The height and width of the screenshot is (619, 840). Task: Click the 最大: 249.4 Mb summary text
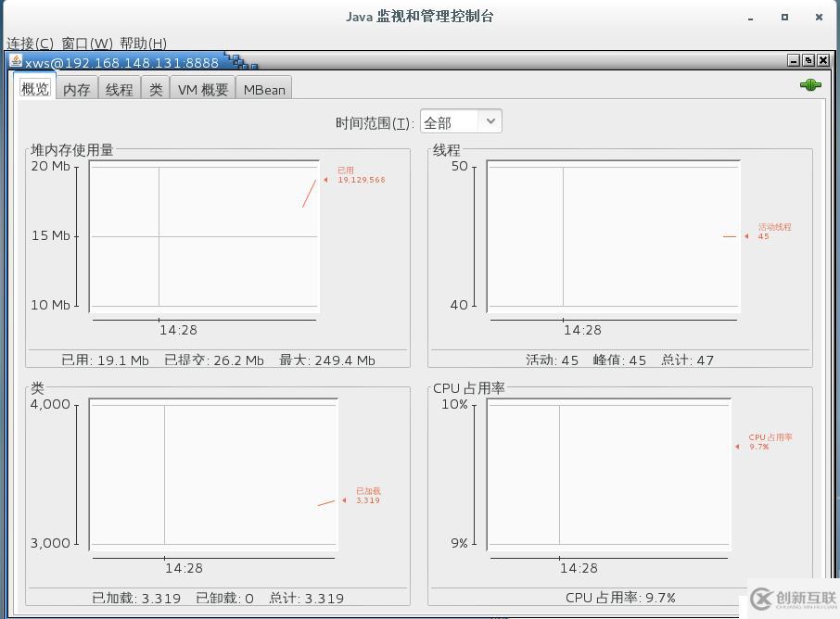point(326,360)
